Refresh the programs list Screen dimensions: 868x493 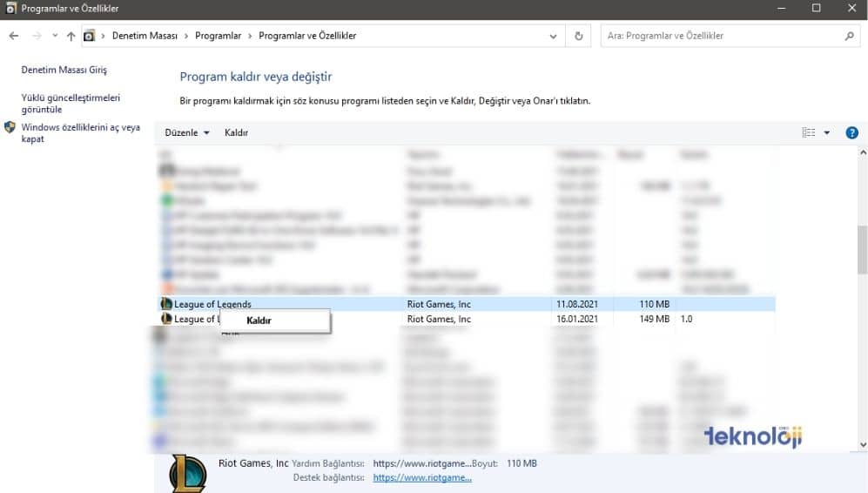pos(578,36)
